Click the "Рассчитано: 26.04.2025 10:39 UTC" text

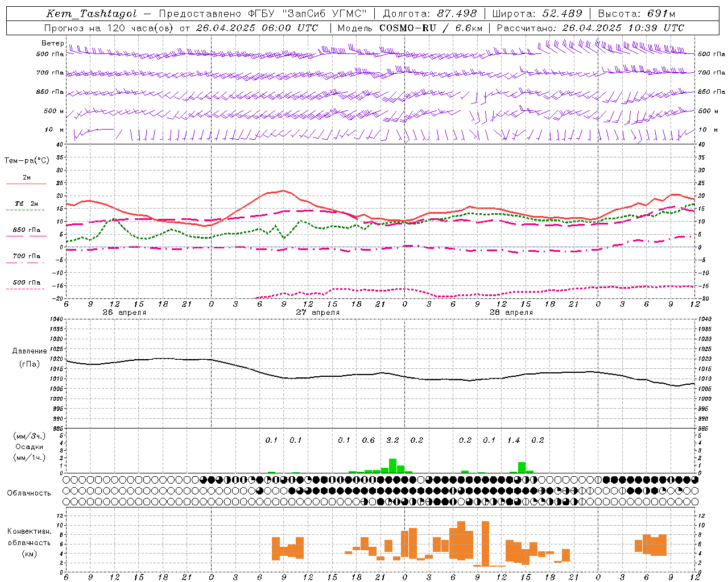point(590,28)
